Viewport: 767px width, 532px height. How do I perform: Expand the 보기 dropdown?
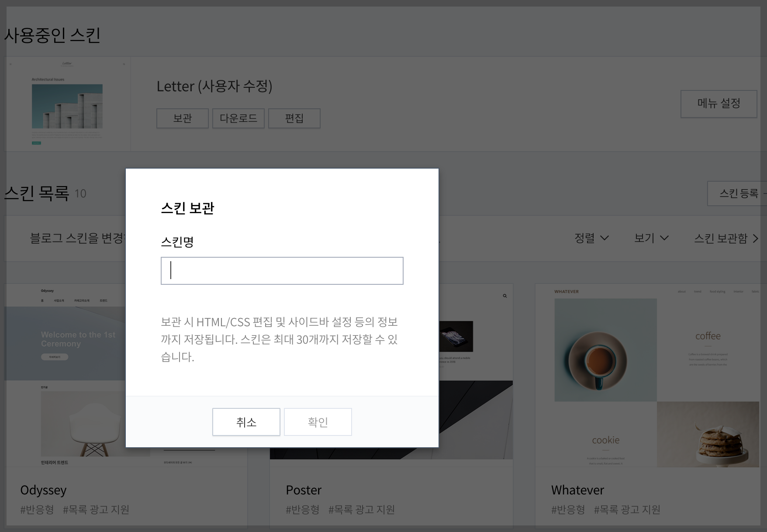651,238
